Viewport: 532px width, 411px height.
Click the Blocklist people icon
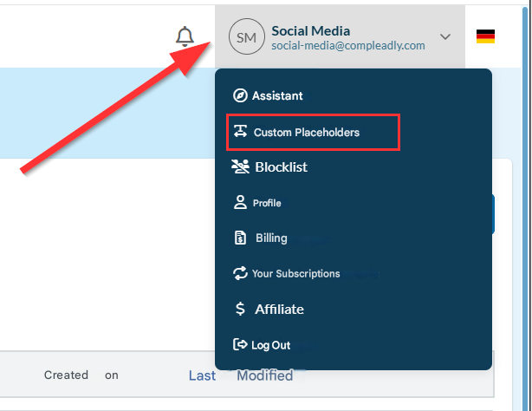click(240, 167)
